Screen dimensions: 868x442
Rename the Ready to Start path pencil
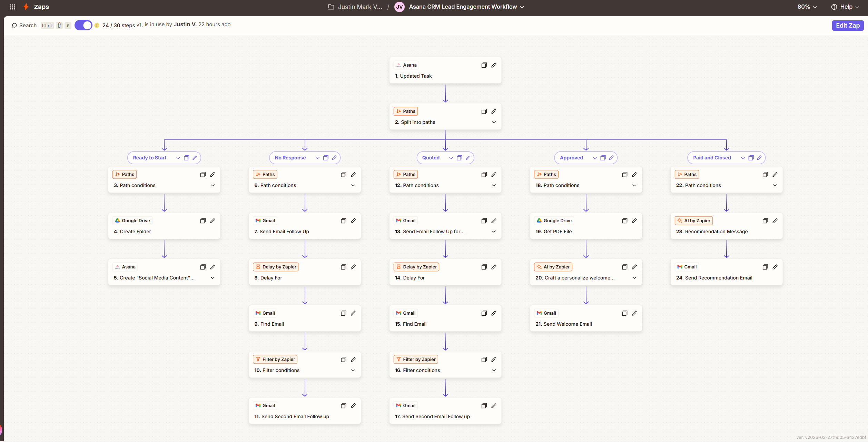[195, 158]
